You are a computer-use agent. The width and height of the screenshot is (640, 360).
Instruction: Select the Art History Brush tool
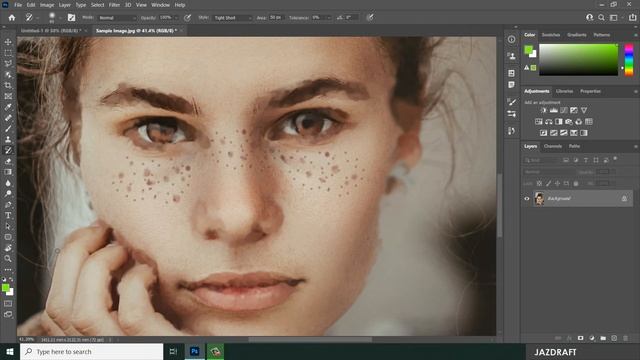click(x=8, y=150)
